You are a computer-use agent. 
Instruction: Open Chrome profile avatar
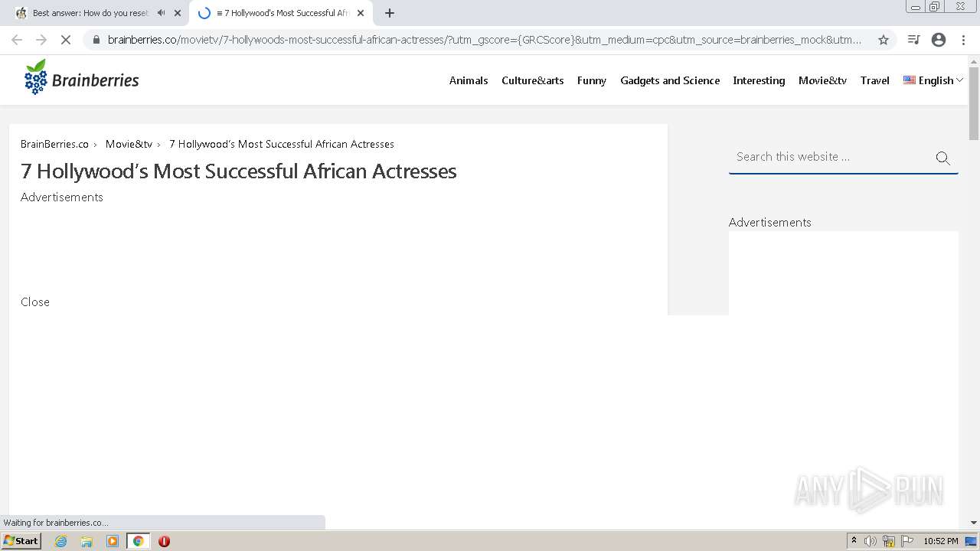[x=939, y=40]
